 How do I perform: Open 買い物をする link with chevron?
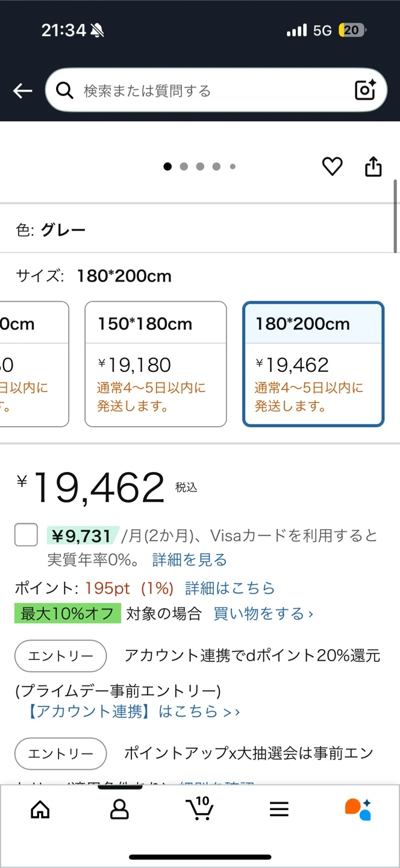(263, 614)
